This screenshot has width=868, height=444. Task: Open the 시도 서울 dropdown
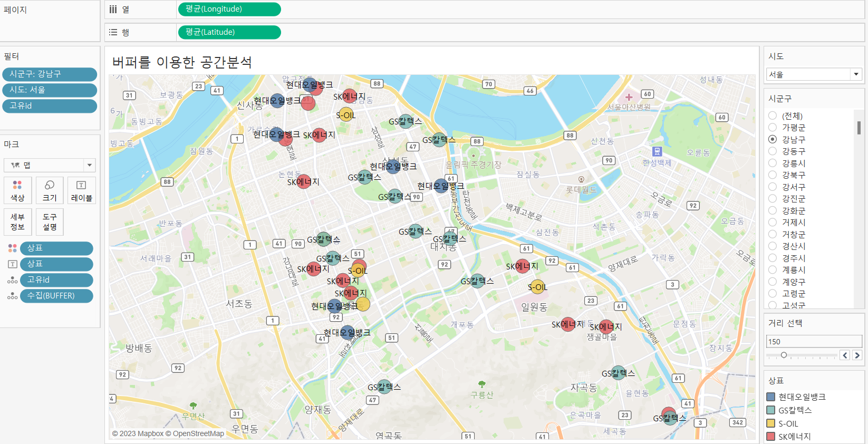pyautogui.click(x=814, y=74)
